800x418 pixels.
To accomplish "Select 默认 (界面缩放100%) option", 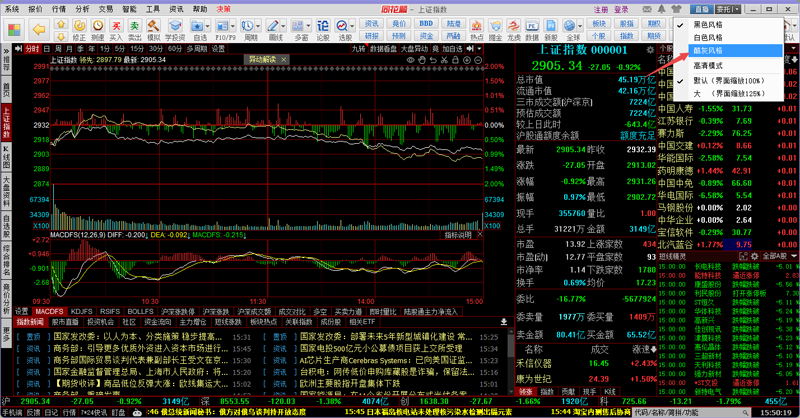I will (x=729, y=81).
